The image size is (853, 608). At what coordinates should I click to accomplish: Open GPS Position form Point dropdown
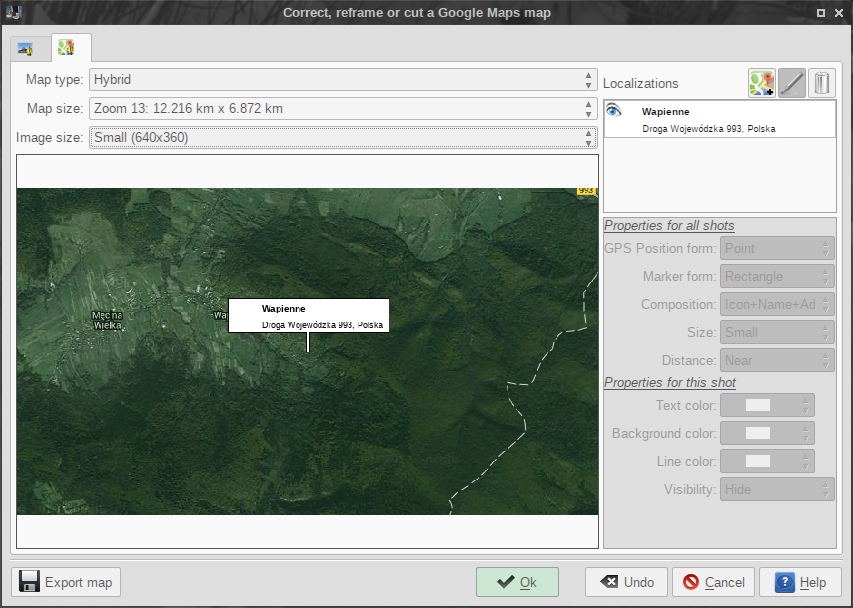pos(777,249)
